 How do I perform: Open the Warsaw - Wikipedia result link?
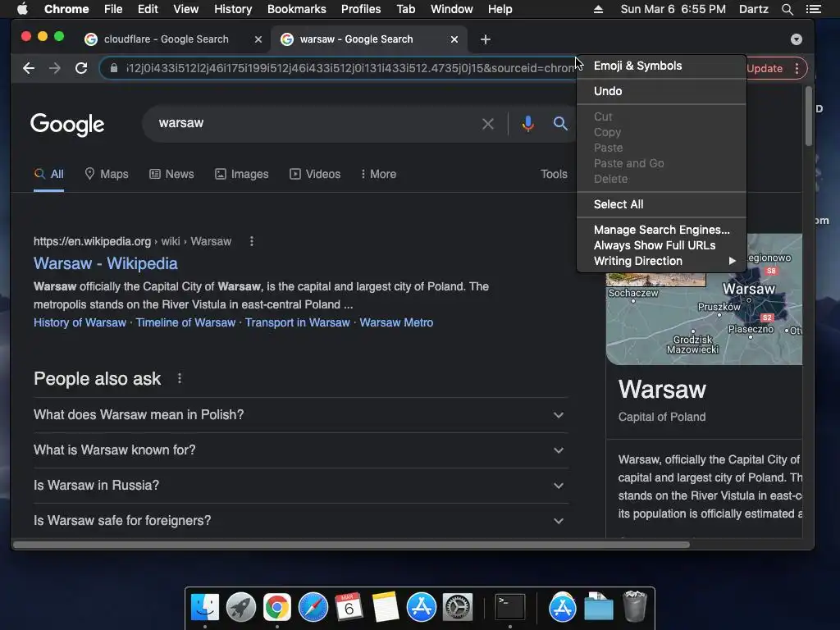click(106, 263)
